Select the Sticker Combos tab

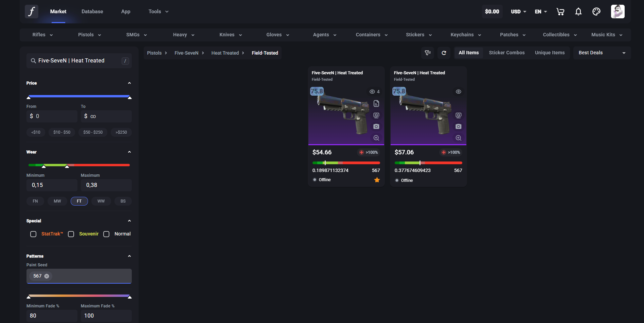point(507,53)
